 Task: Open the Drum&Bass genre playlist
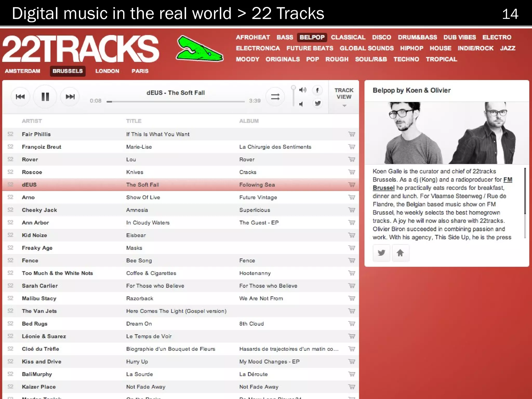(417, 37)
